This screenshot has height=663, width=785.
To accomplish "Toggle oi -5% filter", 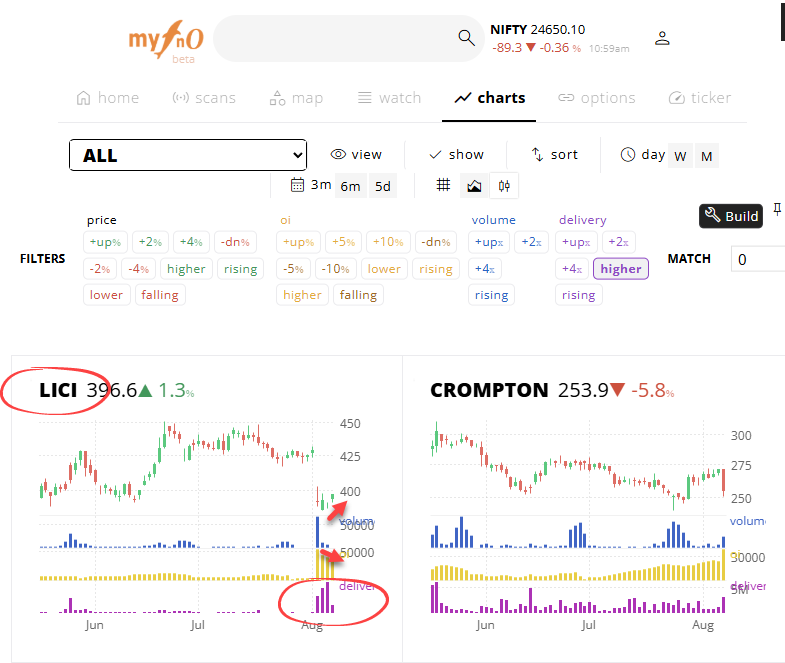I will pos(293,269).
